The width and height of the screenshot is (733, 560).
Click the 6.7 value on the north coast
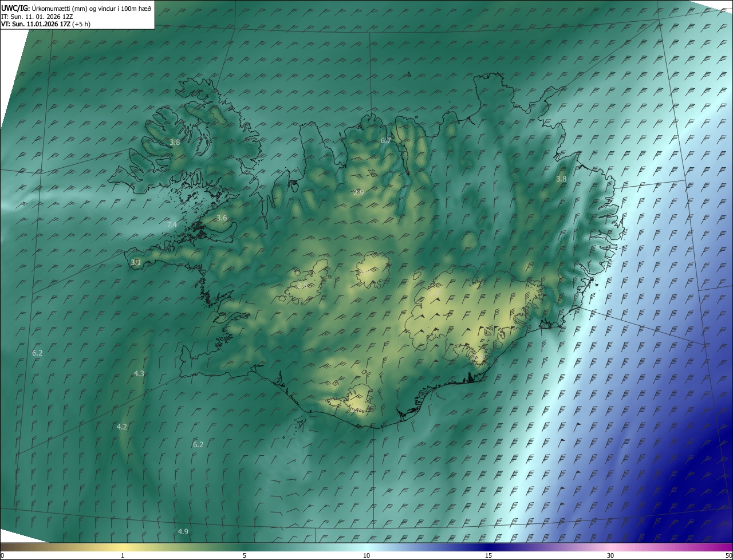coord(386,141)
